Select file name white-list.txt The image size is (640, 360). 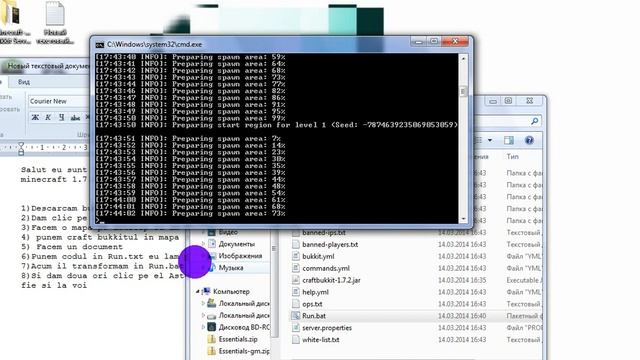[x=321, y=340]
